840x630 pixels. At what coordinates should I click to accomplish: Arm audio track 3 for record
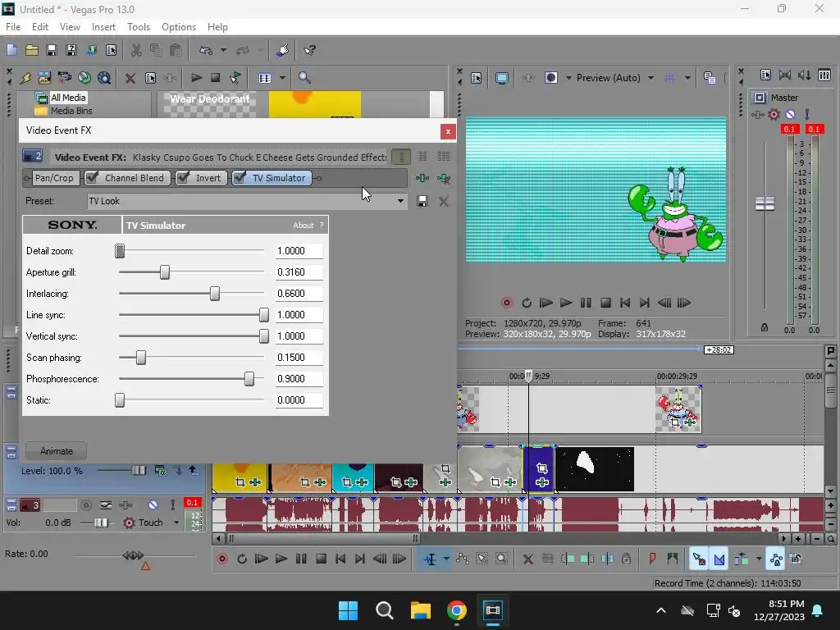click(85, 504)
